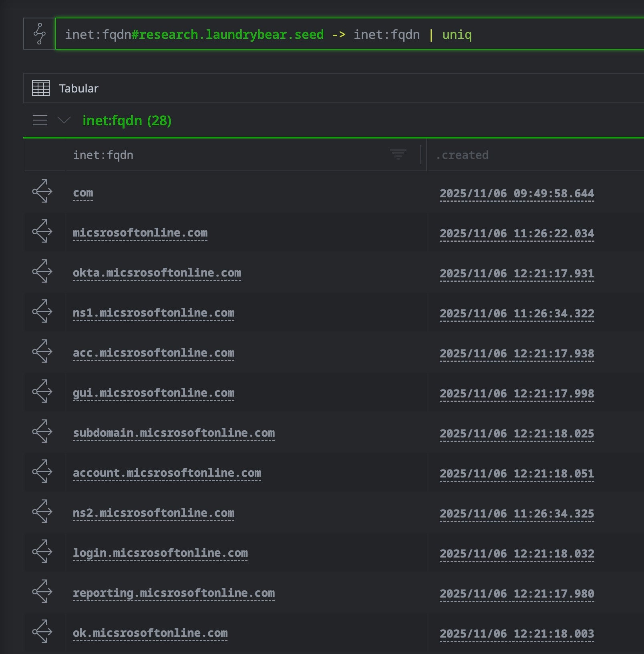Image resolution: width=644 pixels, height=654 pixels.
Task: Open the filter icon in inet:fqdn column
Action: 398,154
